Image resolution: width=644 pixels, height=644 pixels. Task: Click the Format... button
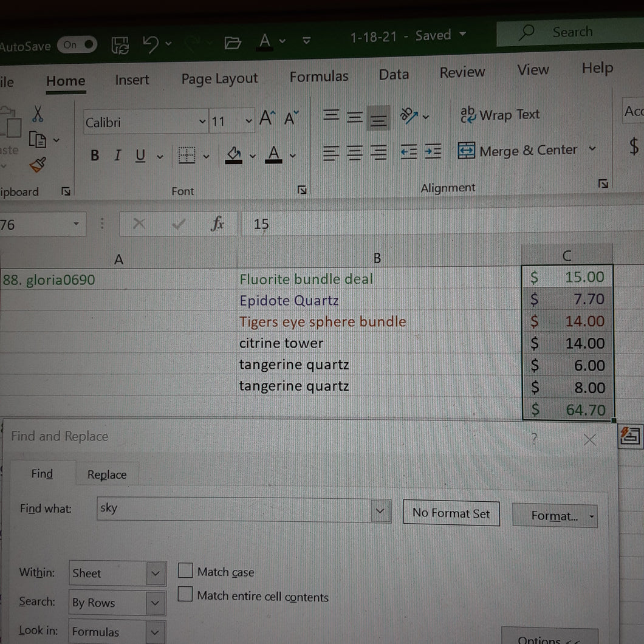[x=555, y=515]
